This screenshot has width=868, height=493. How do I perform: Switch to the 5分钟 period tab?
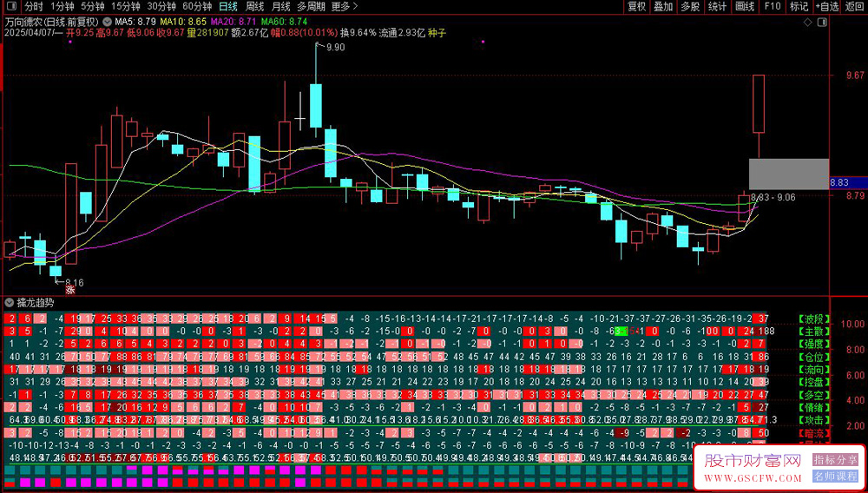click(93, 7)
